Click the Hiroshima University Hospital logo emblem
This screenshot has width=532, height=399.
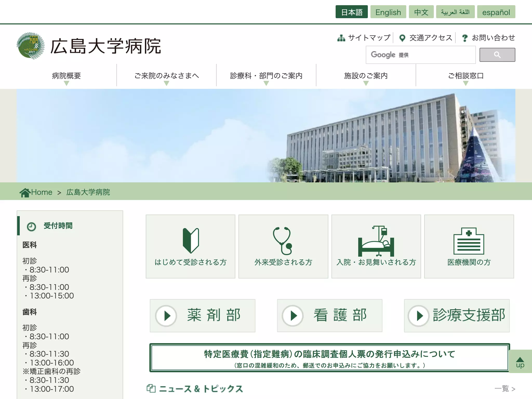pyautogui.click(x=30, y=46)
